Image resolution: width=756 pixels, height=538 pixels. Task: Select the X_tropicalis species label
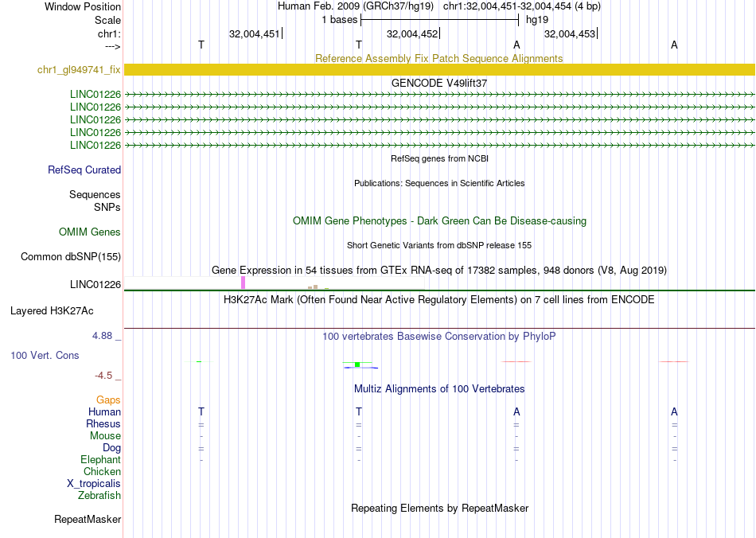point(94,484)
